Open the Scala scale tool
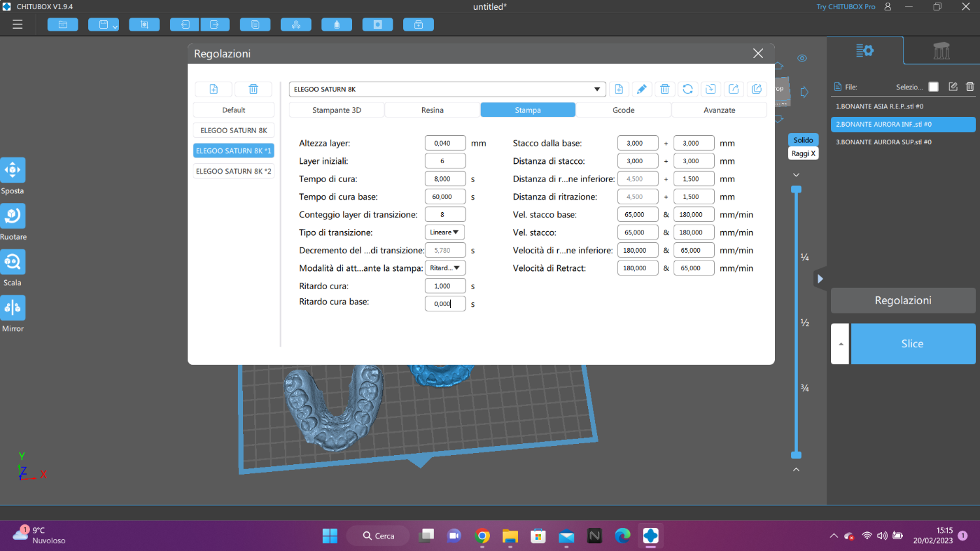Viewport: 980px width, 551px height. click(x=12, y=262)
